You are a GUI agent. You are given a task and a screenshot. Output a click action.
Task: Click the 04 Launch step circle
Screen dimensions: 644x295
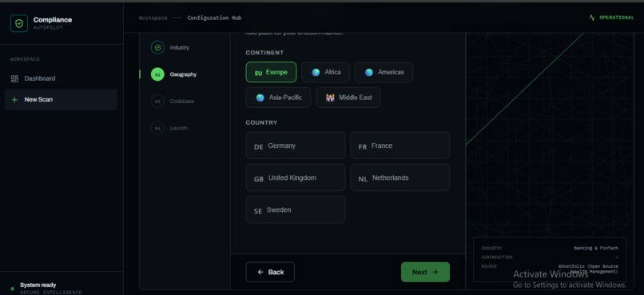pos(157,128)
